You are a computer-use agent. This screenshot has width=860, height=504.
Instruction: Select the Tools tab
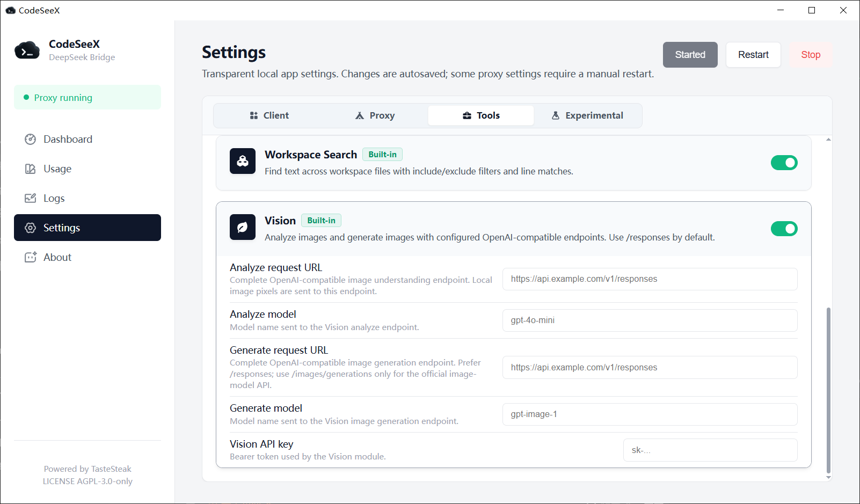click(481, 115)
